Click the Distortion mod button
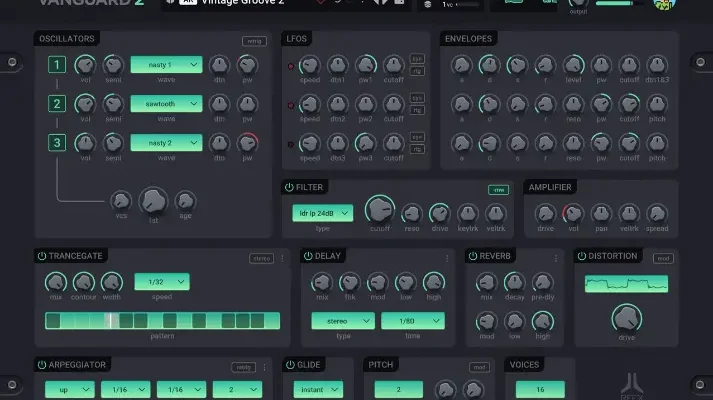713x400 pixels. pos(663,257)
